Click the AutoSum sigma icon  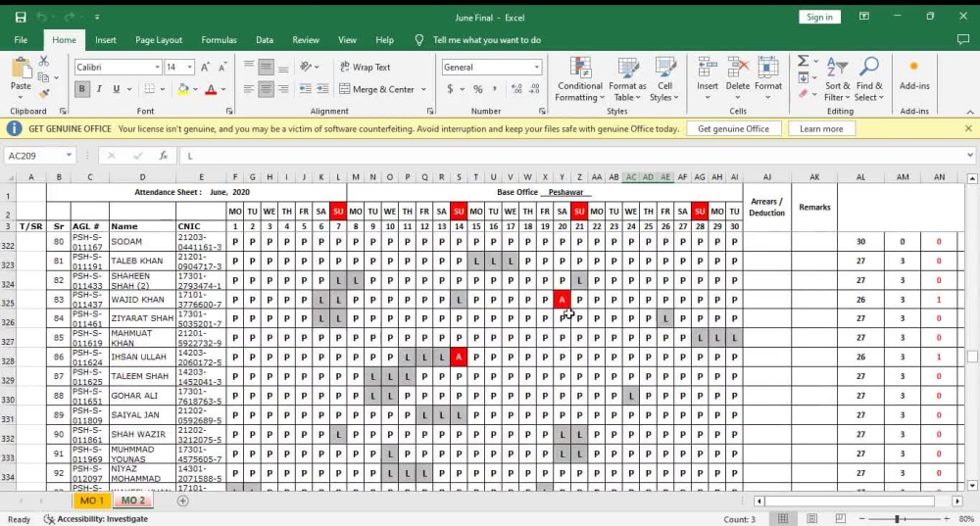pyautogui.click(x=804, y=62)
